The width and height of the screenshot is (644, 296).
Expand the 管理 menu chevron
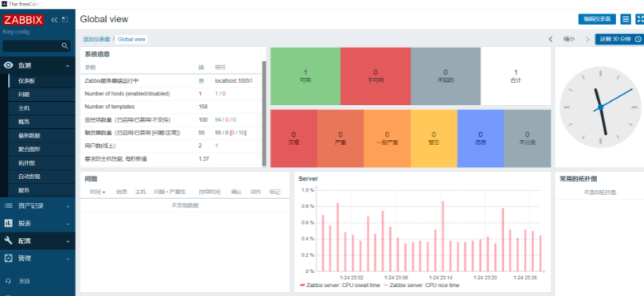point(68,259)
